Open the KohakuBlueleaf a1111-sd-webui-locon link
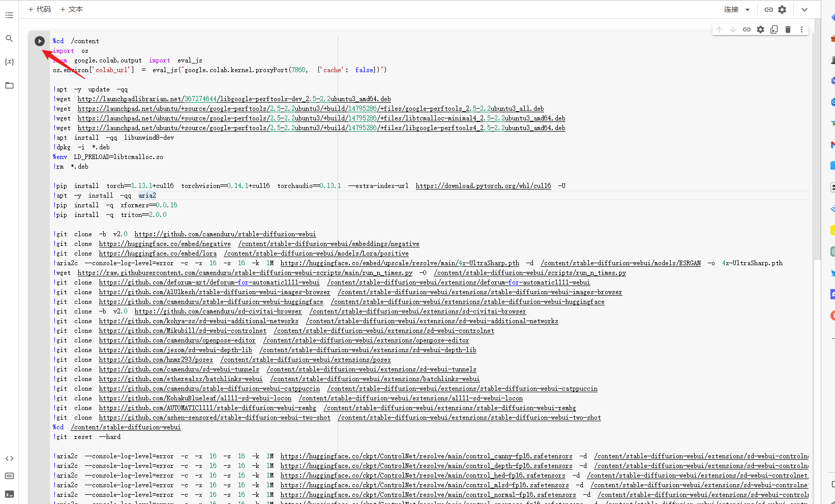 click(195, 398)
